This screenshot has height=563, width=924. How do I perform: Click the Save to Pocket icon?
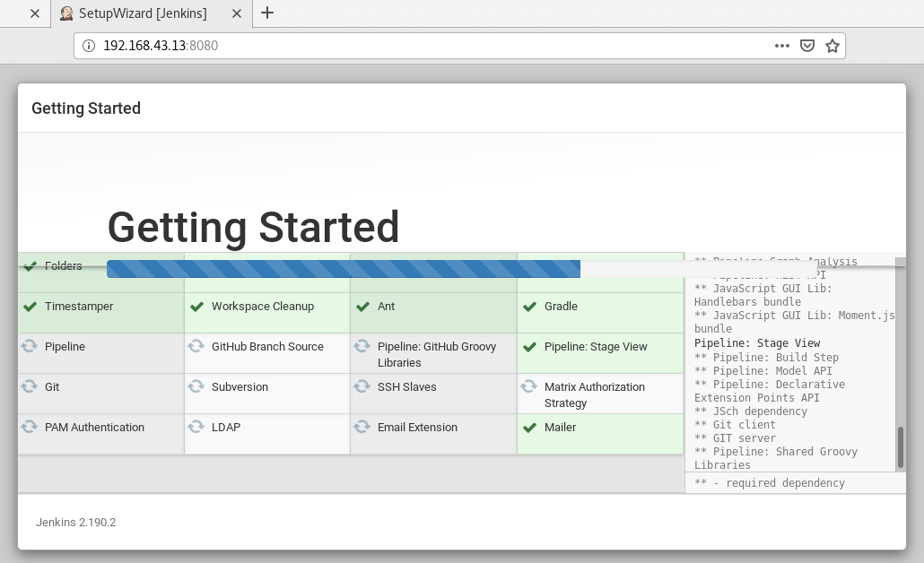click(807, 46)
